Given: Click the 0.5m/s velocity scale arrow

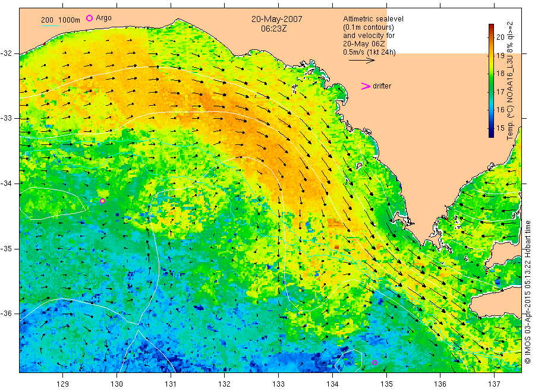Looking at the screenshot, I should tap(361, 61).
